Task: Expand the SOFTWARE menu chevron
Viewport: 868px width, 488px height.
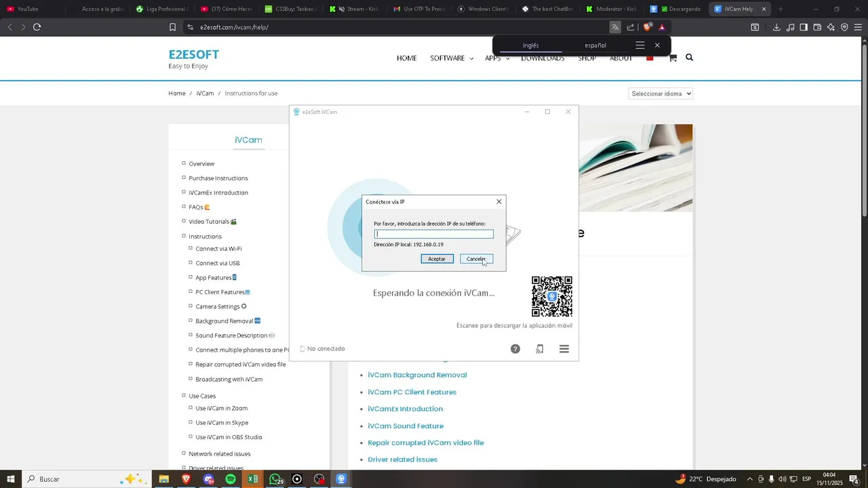Action: click(471, 58)
